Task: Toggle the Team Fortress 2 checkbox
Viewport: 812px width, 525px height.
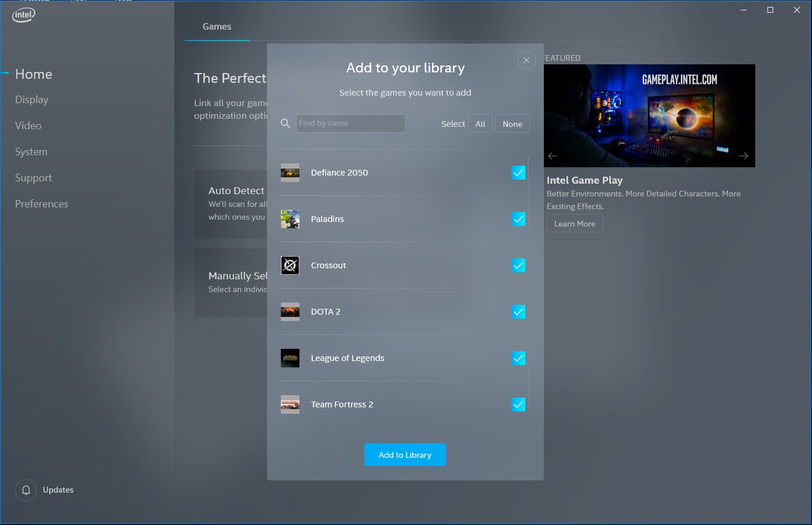Action: coord(518,404)
